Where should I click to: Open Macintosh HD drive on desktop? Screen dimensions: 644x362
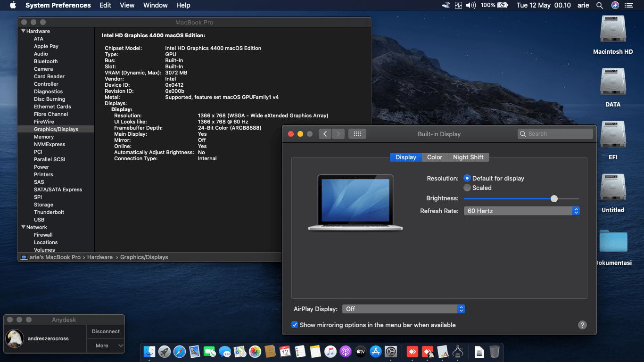(613, 29)
